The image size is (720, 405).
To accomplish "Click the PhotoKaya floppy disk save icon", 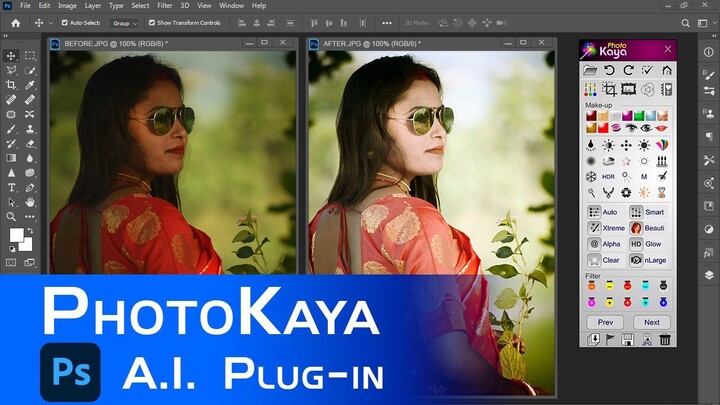I will tap(627, 339).
